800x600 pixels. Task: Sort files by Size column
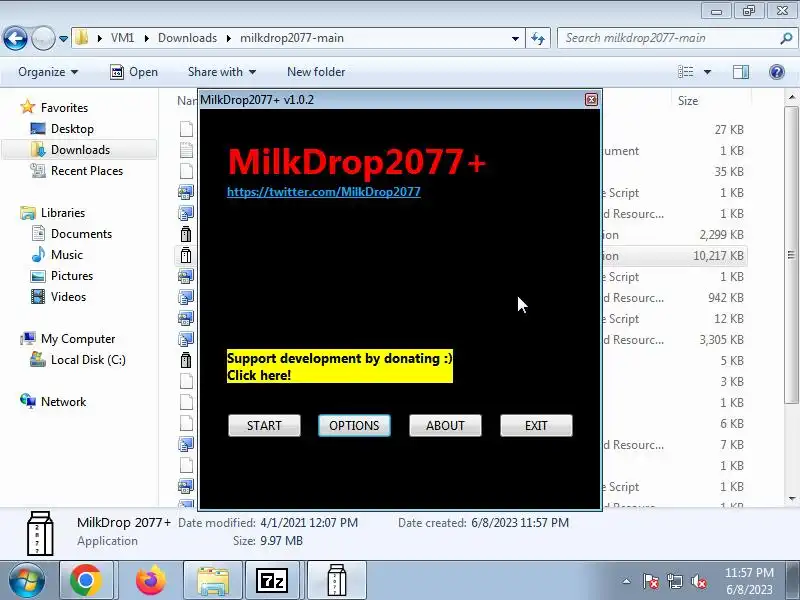tap(688, 101)
